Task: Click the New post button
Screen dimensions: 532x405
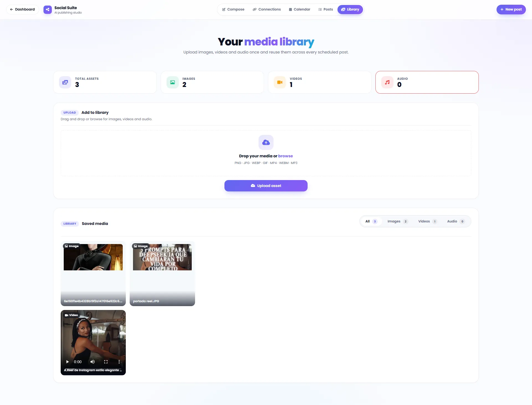Action: pyautogui.click(x=511, y=9)
